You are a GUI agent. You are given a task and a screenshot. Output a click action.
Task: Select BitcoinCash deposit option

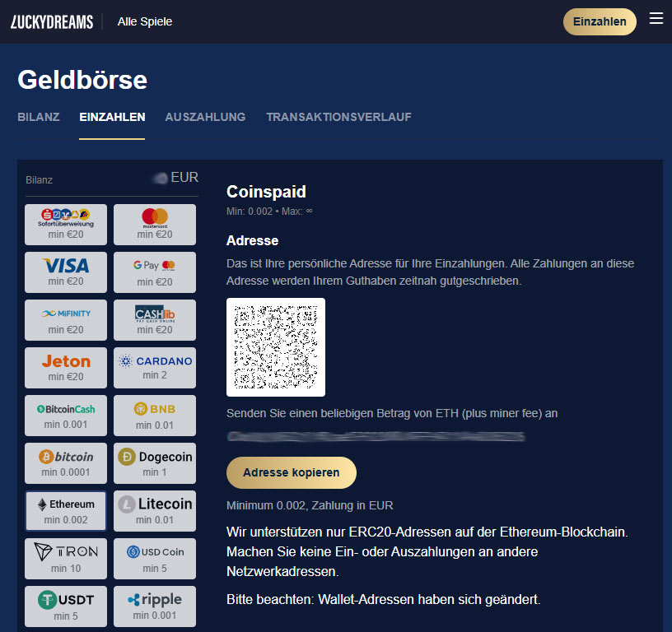pyautogui.click(x=66, y=416)
